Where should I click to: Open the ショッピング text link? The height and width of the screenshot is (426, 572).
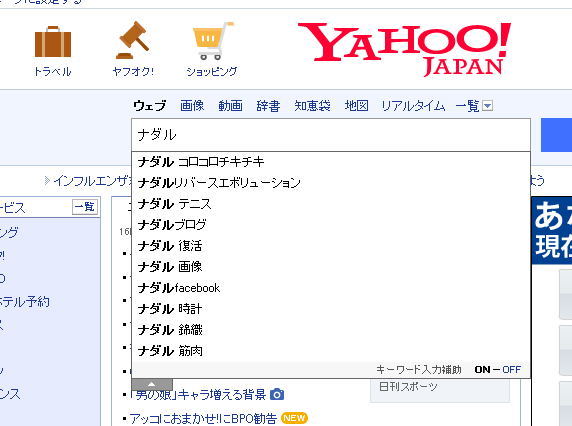coord(212,71)
